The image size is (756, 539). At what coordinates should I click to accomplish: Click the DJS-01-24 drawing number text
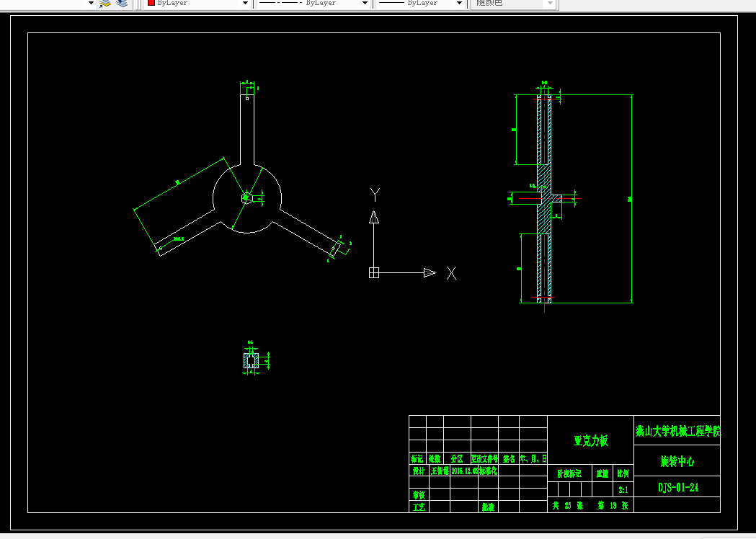678,487
